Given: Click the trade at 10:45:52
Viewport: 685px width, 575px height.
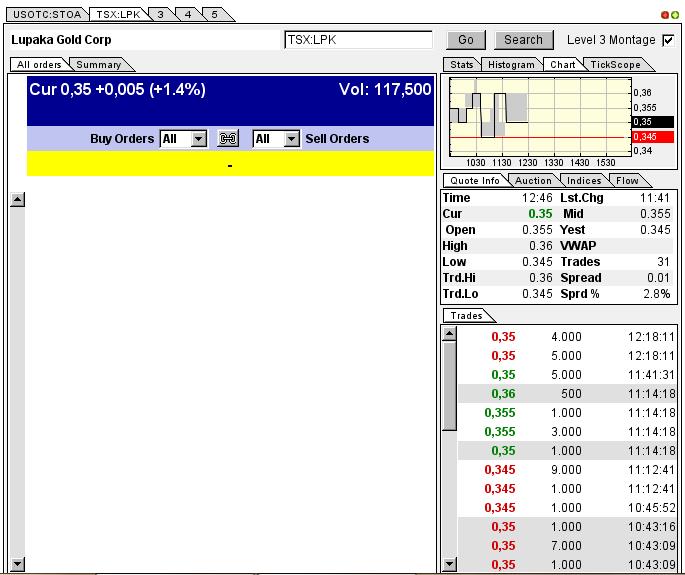Looking at the screenshot, I should (566, 508).
